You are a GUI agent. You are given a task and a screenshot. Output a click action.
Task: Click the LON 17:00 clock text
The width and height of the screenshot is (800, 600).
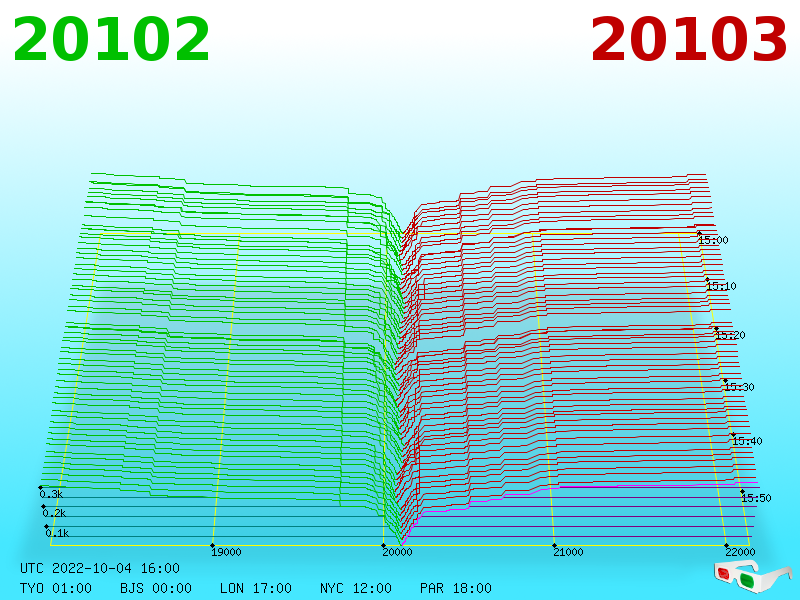tap(256, 588)
